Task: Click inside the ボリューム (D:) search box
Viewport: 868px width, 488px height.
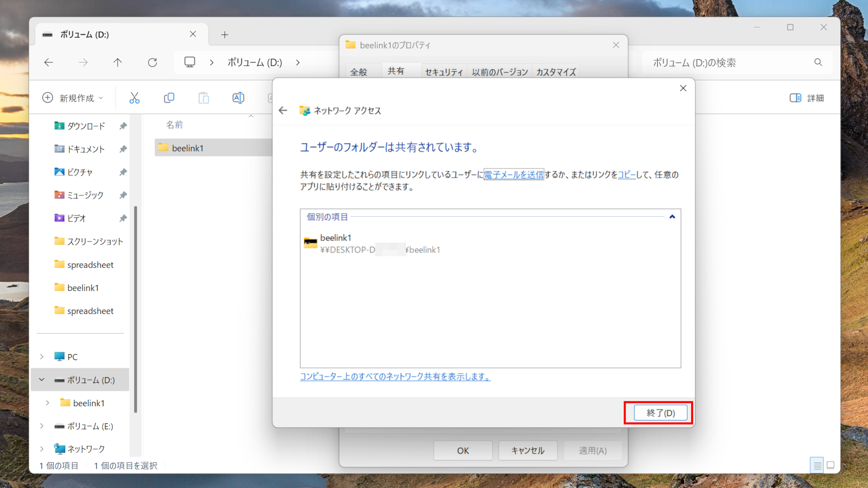Action: (723, 62)
